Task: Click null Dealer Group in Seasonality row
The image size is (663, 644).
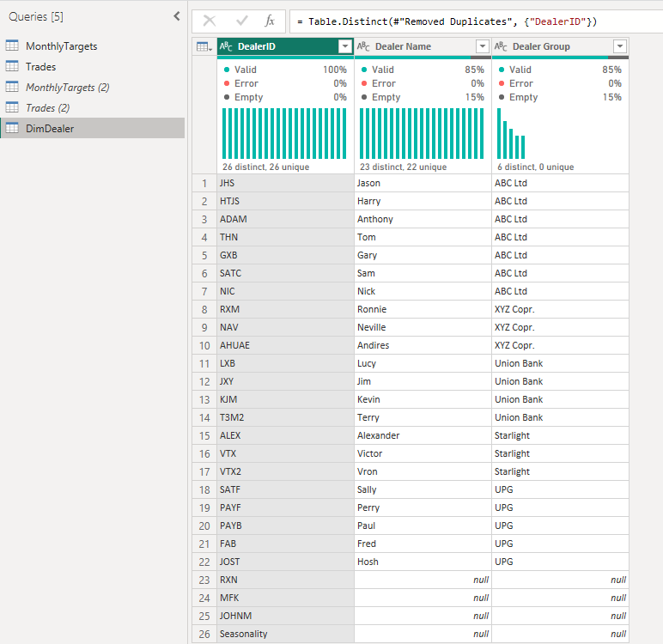Action: (560, 634)
